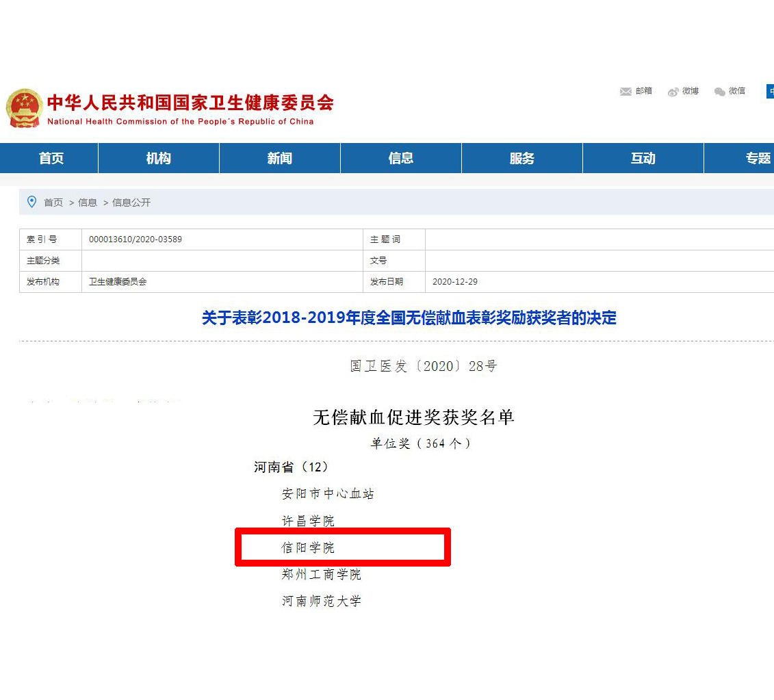This screenshot has width=774, height=700.
Task: Select the 服务 navigation menu item
Action: point(521,158)
